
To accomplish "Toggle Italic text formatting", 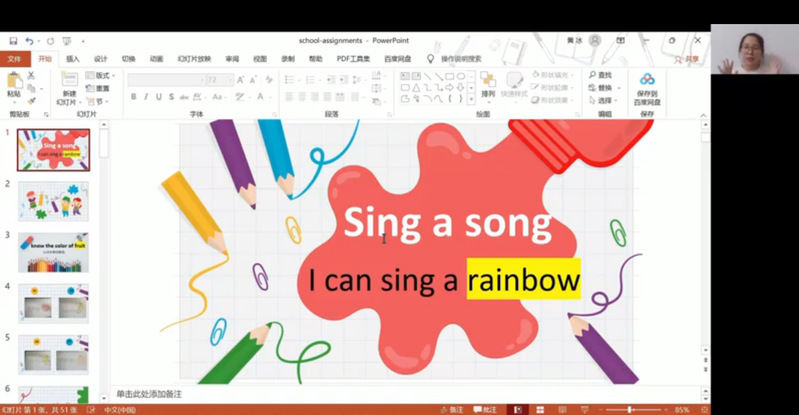I will (x=146, y=97).
